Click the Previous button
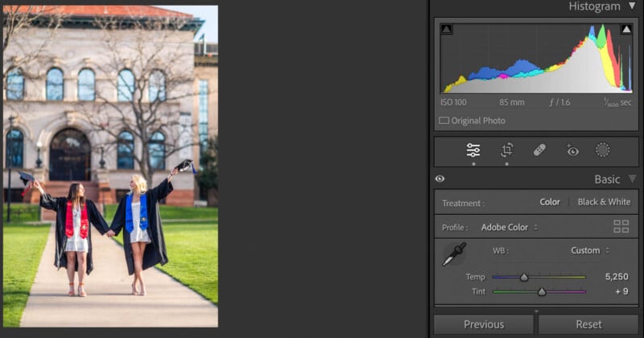Viewport: 644px width, 338px height. [484, 324]
